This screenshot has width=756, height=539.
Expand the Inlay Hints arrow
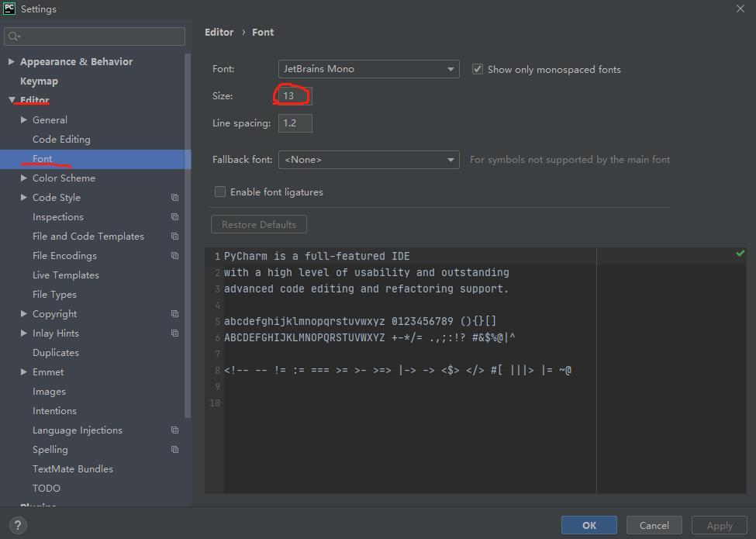tap(23, 333)
